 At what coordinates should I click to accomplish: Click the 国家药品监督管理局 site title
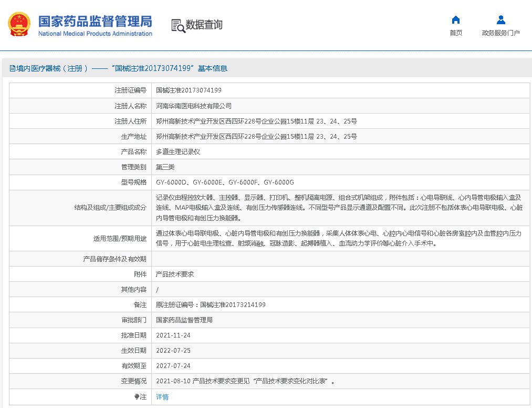pos(95,22)
